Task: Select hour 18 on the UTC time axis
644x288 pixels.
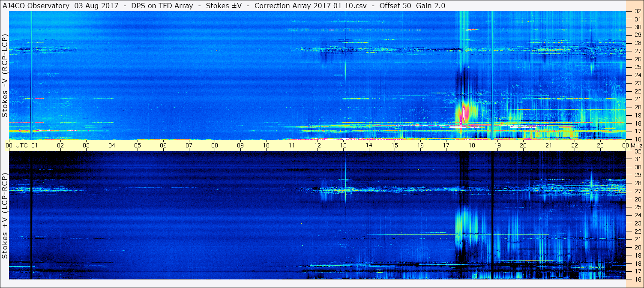Action: (472, 145)
